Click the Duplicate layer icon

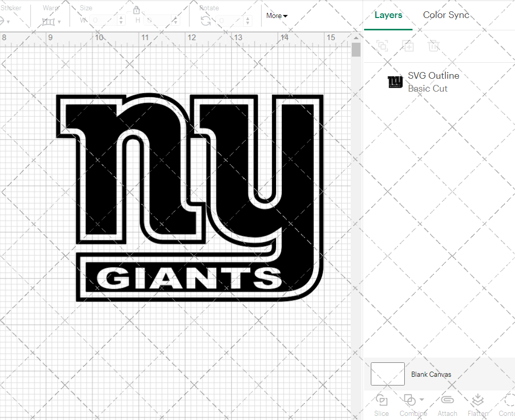click(x=408, y=46)
